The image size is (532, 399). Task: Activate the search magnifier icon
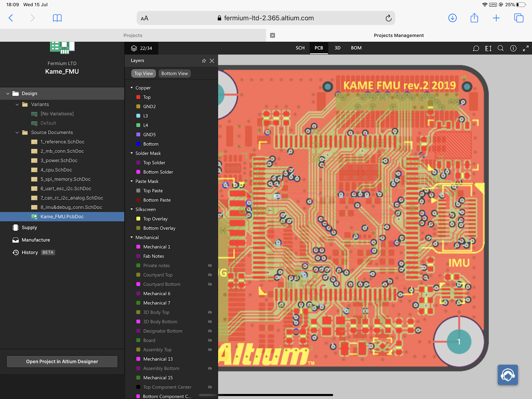pos(500,48)
